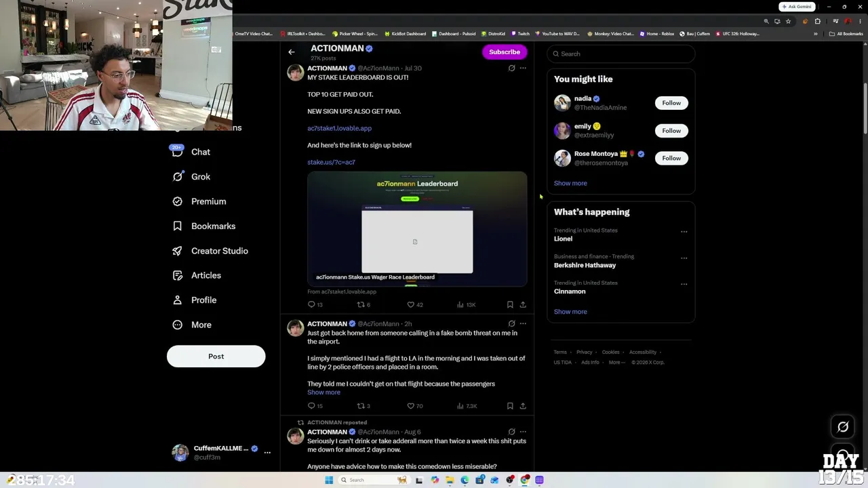Open Grok actions on the Jul 30 post

point(511,68)
